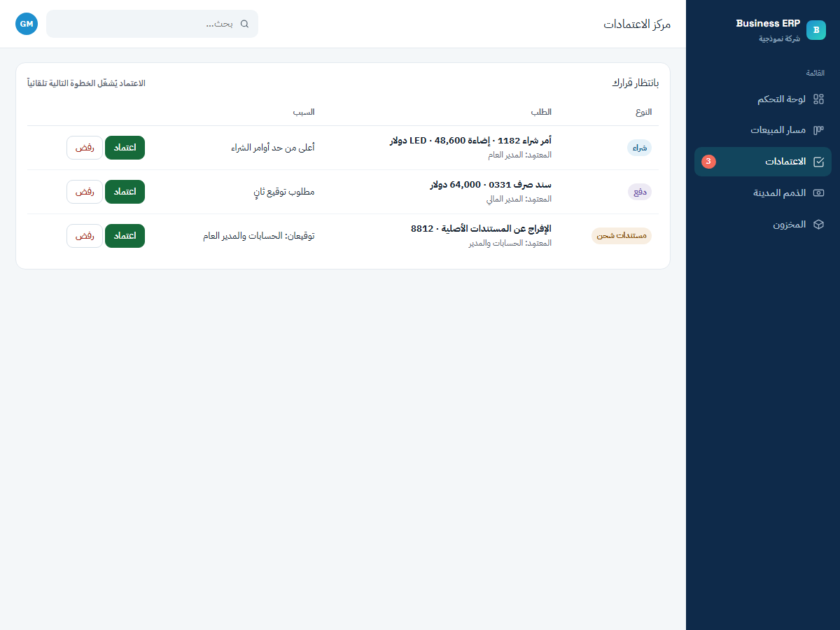The height and width of the screenshot is (630, 840).
Task: Click the Business ERP logo icon
Action: coord(816,30)
